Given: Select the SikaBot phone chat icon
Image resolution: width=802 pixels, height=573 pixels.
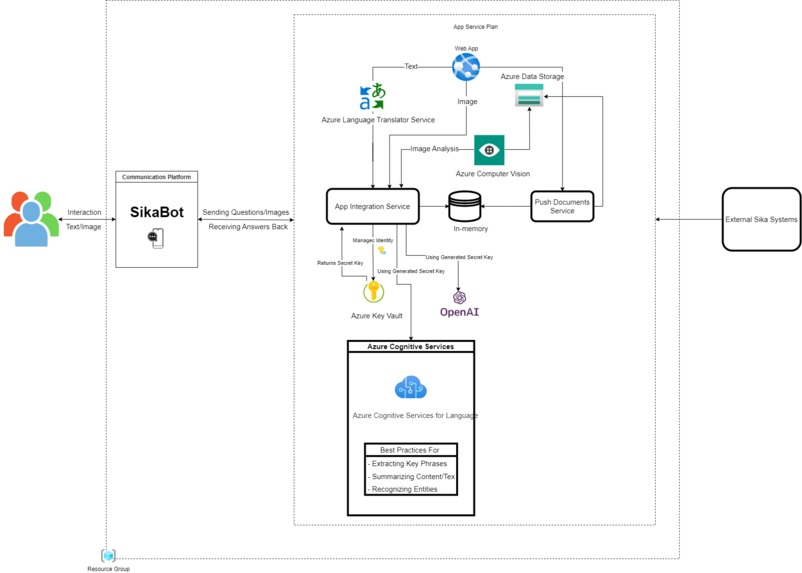Looking at the screenshot, I should click(155, 238).
